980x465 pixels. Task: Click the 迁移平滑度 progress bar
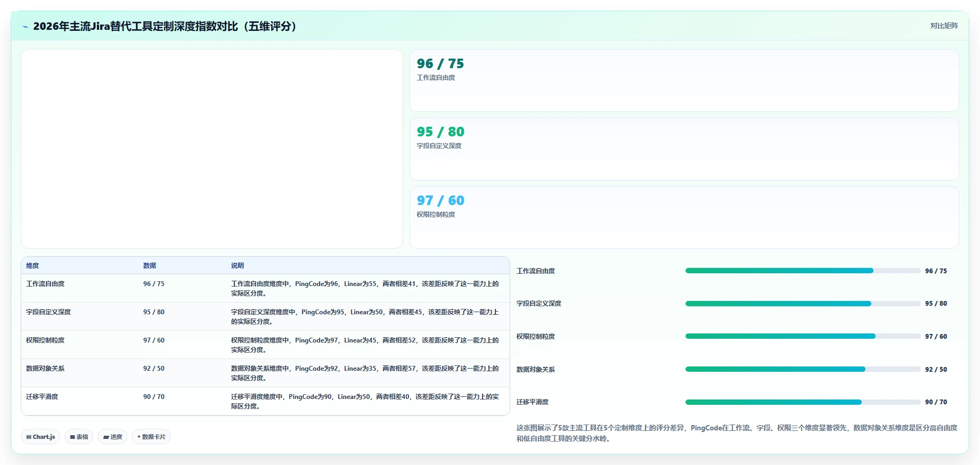tap(803, 402)
